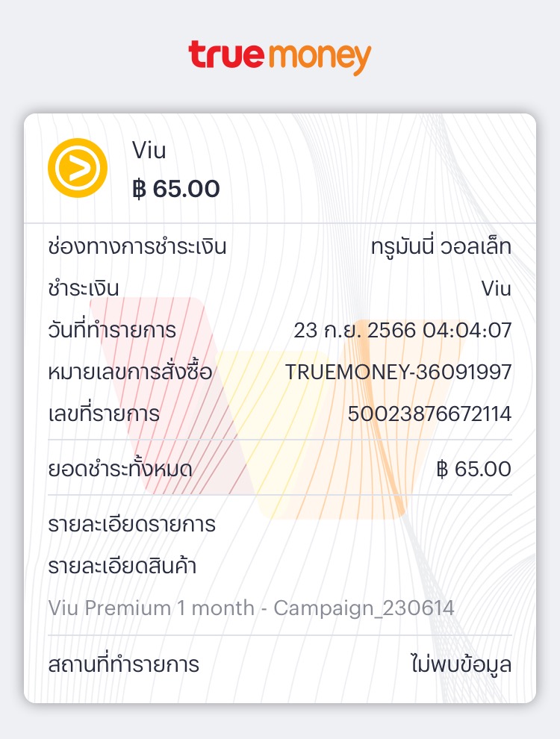Screen dimensions: 560x739
Task: Tap the ไม่พบข้อมูล location value
Action: pos(461,664)
